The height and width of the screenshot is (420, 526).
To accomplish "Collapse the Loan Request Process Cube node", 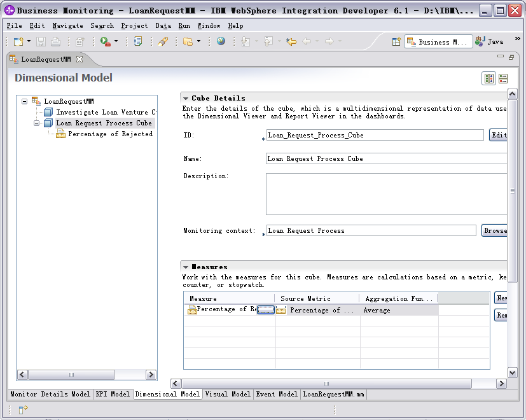I will (36, 123).
